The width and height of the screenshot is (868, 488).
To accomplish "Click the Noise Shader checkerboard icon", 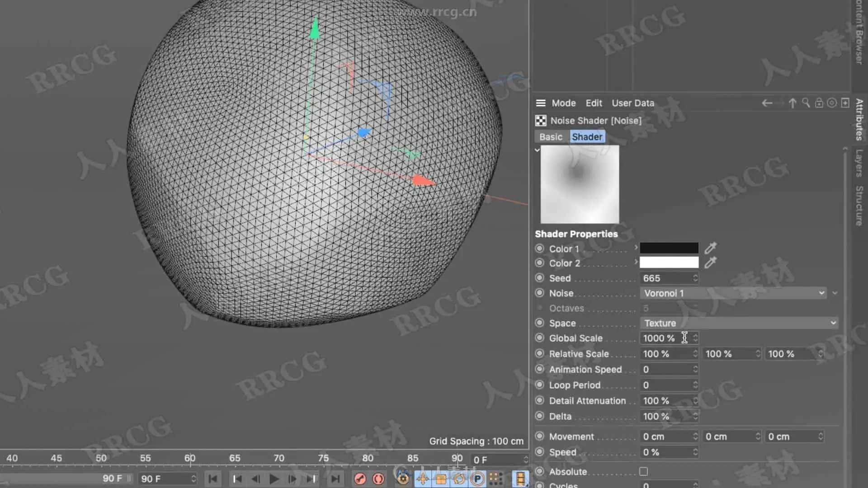I will 541,121.
